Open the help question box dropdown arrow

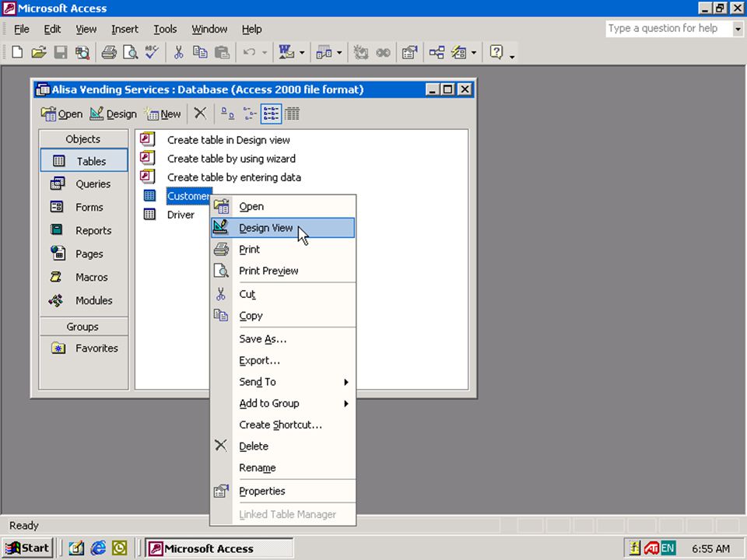point(738,29)
